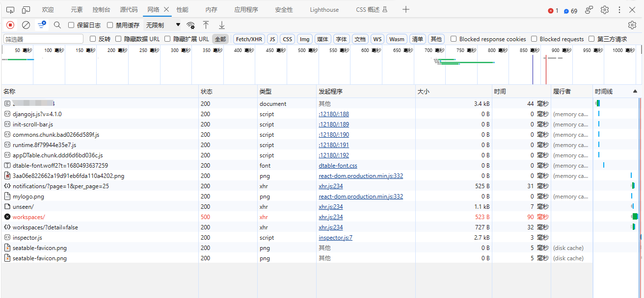Close the 网络 tab
The width and height of the screenshot is (644, 298).
coord(166,10)
